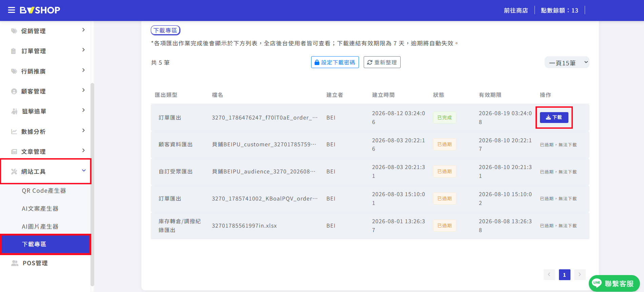Click the 點數餘額：13 balance text

click(560, 11)
